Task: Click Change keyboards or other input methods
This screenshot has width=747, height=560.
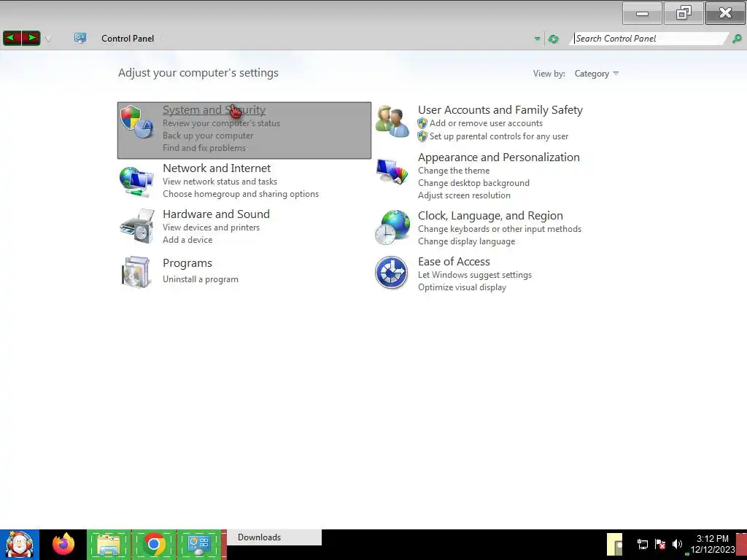Action: (499, 229)
